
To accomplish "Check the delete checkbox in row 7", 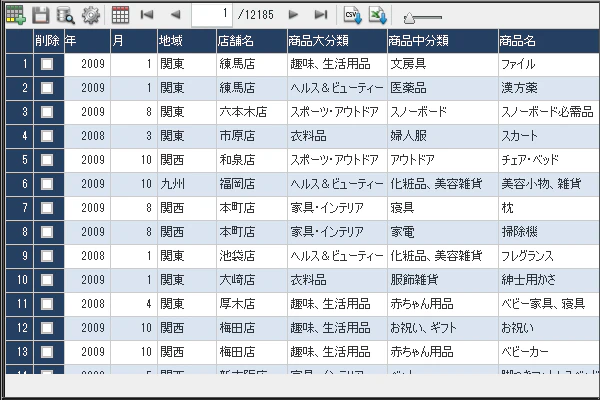I will pyautogui.click(x=47, y=208).
